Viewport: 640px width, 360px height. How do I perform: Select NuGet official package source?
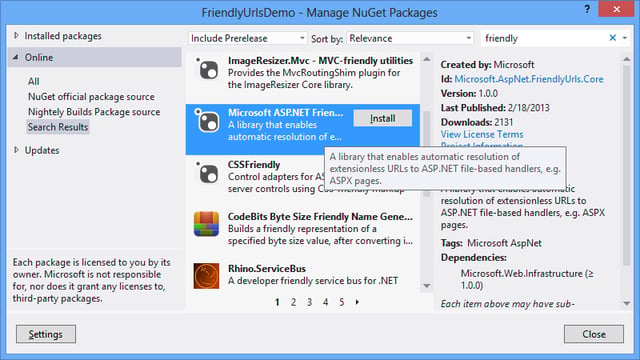point(91,97)
